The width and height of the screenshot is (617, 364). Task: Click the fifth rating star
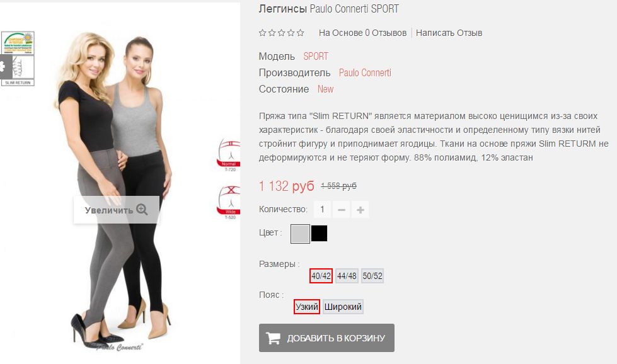300,33
